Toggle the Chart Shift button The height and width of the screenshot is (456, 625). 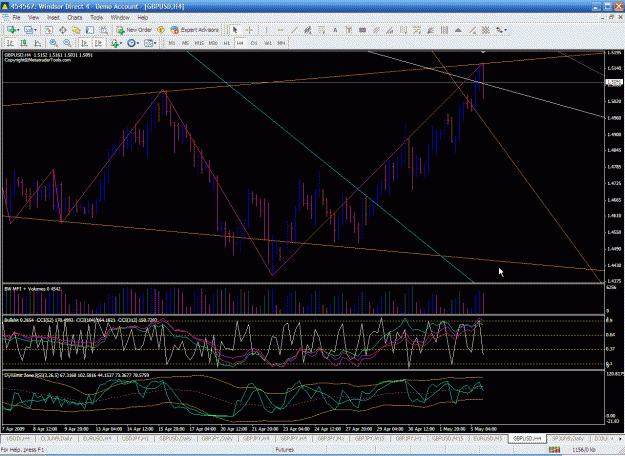pyautogui.click(x=98, y=43)
